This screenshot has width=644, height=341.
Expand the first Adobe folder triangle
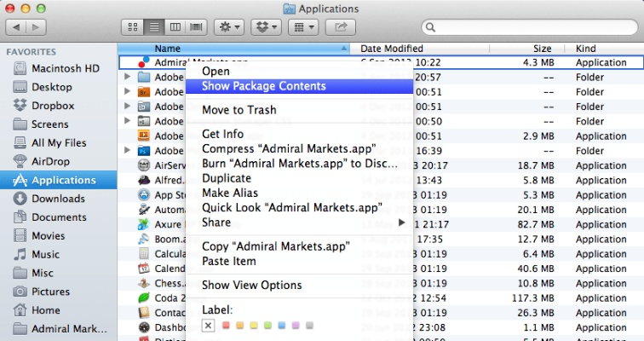[127, 77]
